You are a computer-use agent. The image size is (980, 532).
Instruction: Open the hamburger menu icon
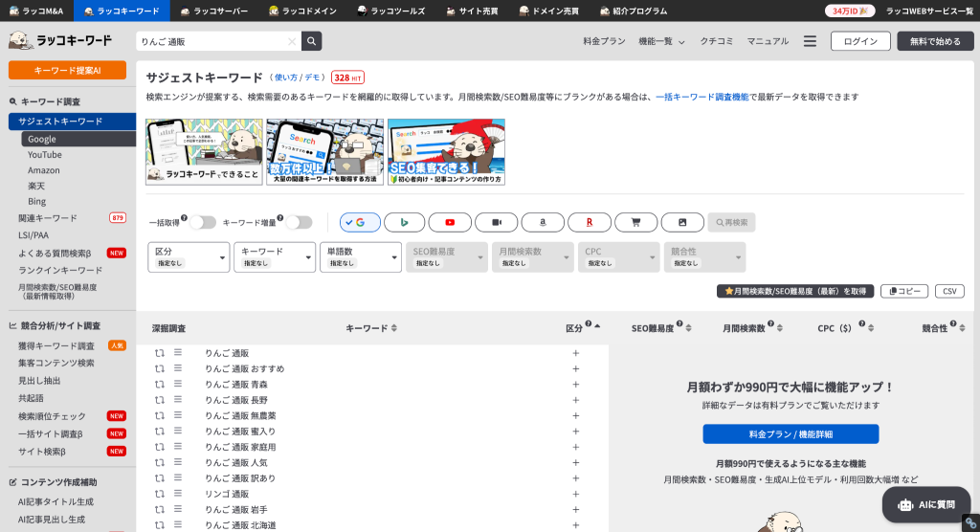point(810,41)
